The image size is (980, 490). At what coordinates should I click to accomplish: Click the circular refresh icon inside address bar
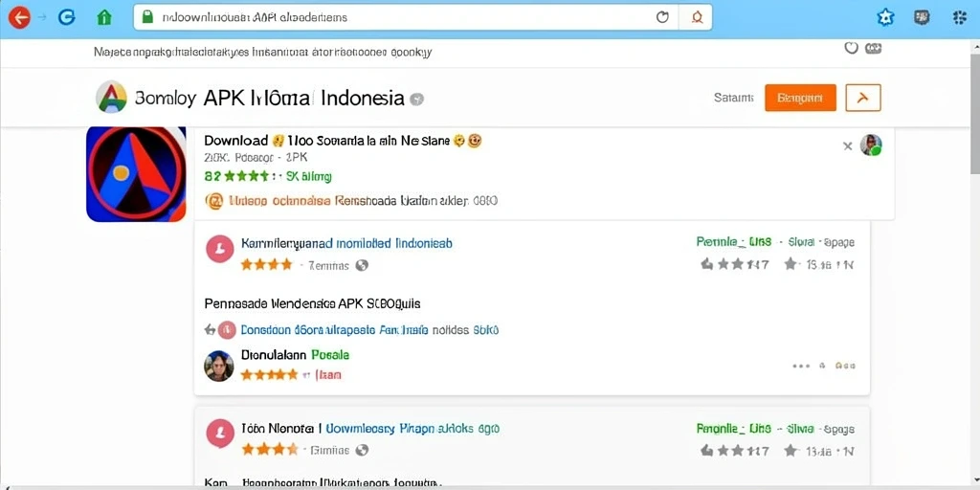coord(662,17)
